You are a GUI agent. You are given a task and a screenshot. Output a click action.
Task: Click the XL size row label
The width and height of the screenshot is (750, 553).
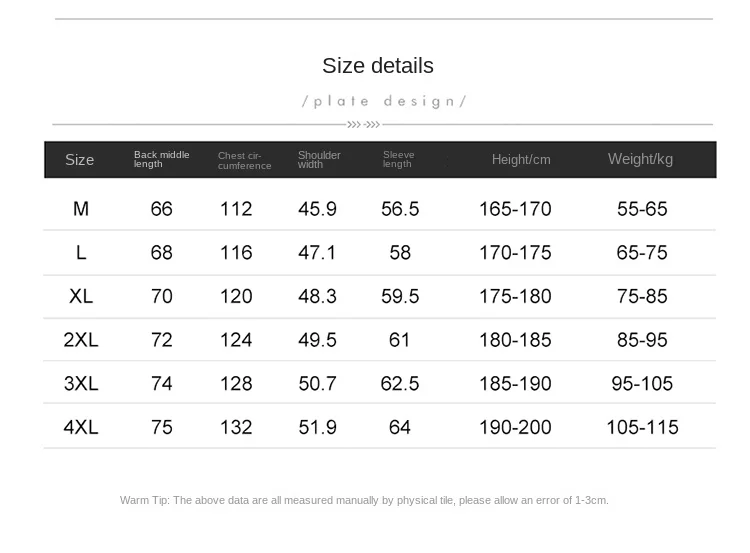81,296
